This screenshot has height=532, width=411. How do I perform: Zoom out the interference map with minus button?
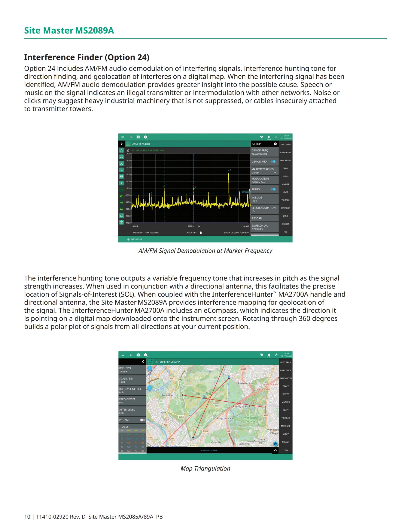click(x=150, y=388)
